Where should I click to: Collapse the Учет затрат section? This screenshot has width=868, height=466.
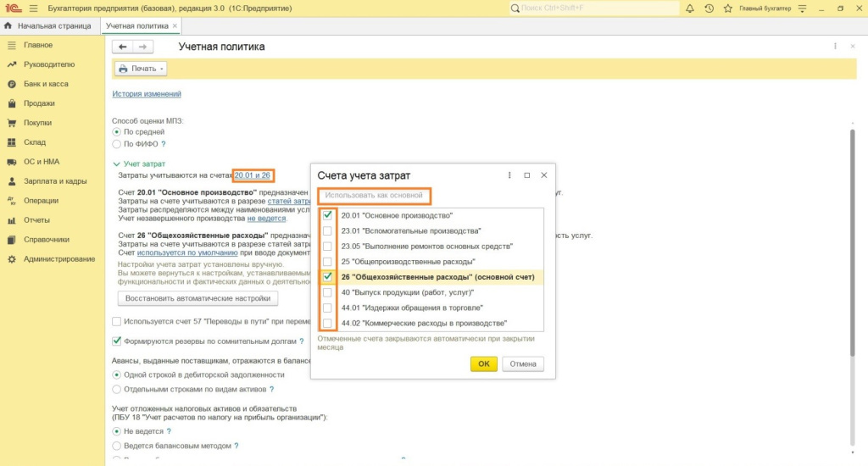click(117, 164)
